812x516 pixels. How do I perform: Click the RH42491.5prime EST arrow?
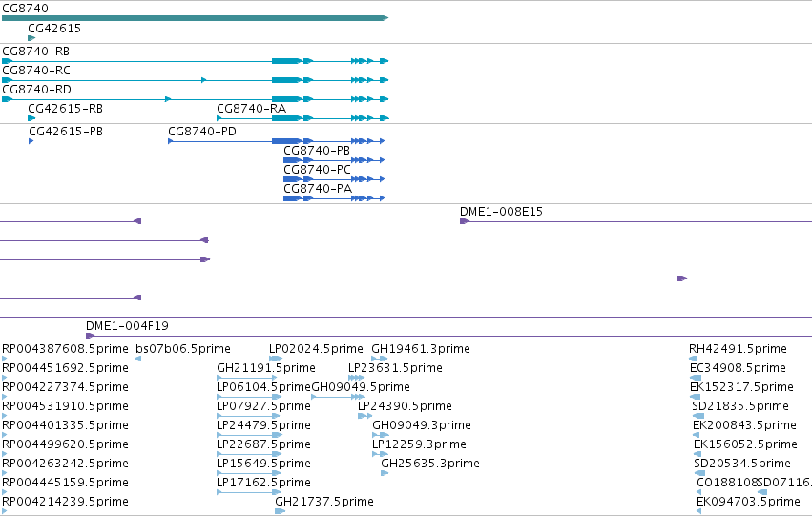coord(694,359)
